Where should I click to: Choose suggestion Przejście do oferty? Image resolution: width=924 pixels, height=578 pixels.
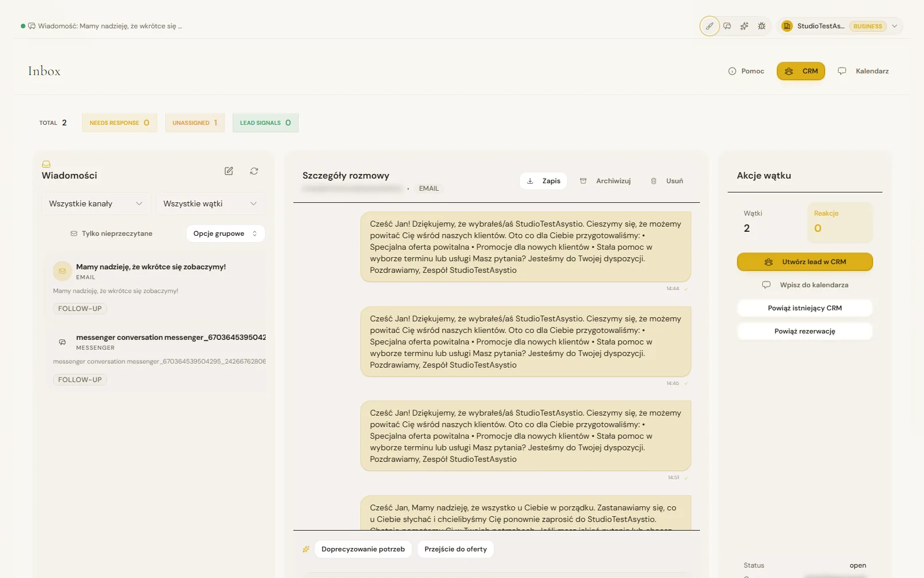(456, 549)
